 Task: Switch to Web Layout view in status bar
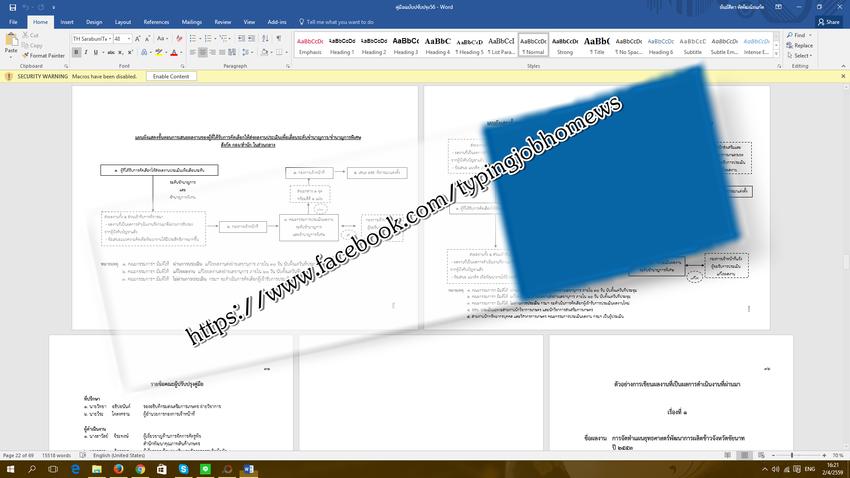(761, 455)
